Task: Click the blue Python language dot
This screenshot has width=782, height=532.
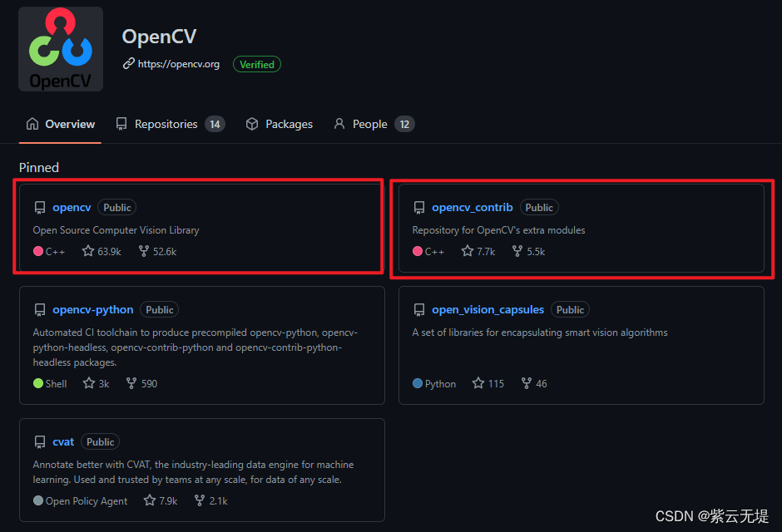Action: click(418, 383)
